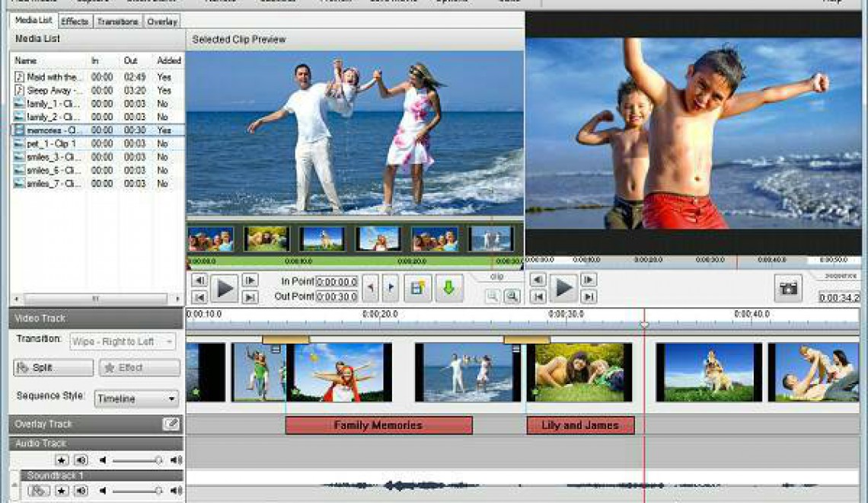Collapse Soundtrack 1 with side arrow
Viewport: 868px width, 503px height.
[14, 485]
